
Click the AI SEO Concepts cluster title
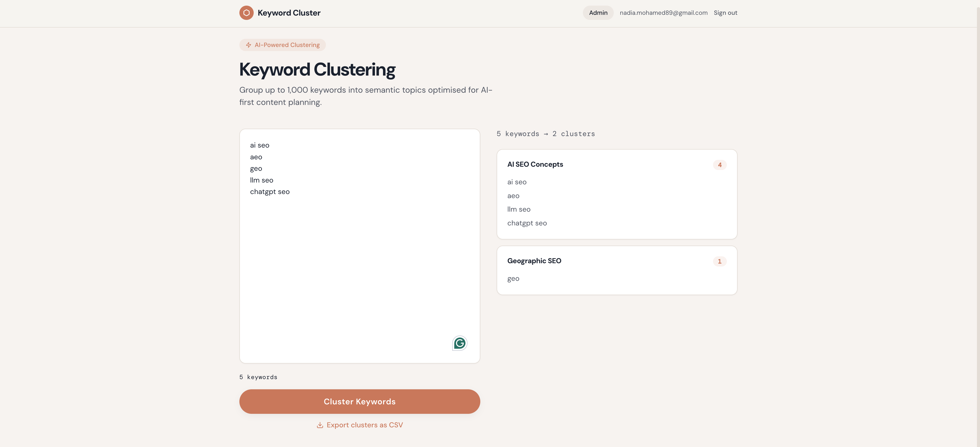pos(535,164)
